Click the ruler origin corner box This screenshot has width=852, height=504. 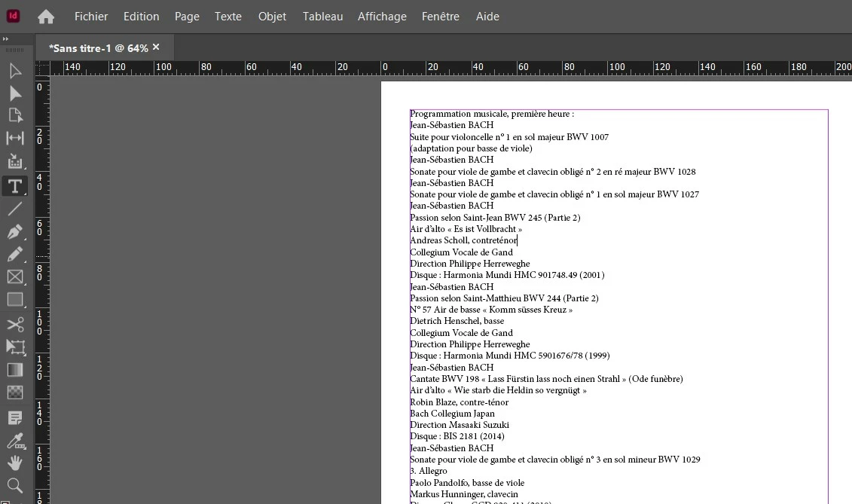[x=42, y=68]
